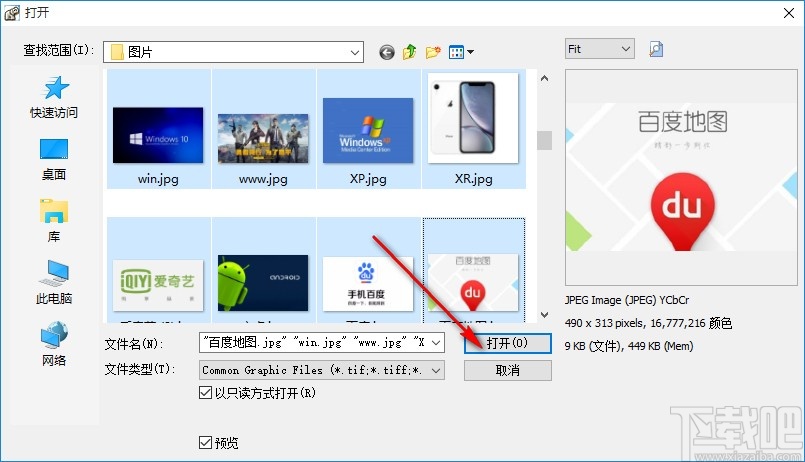Click file list scroll down arrow
This screenshot has height=462, width=805.
(x=544, y=315)
